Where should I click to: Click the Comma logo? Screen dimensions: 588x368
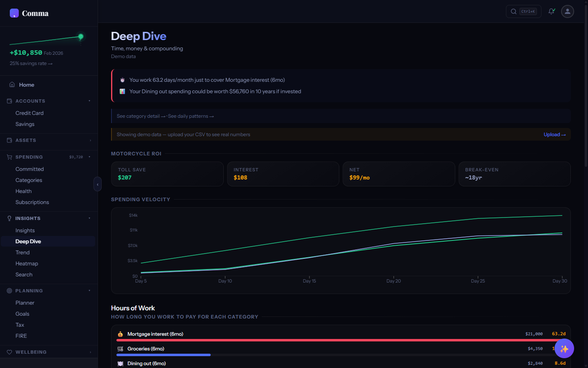point(29,13)
